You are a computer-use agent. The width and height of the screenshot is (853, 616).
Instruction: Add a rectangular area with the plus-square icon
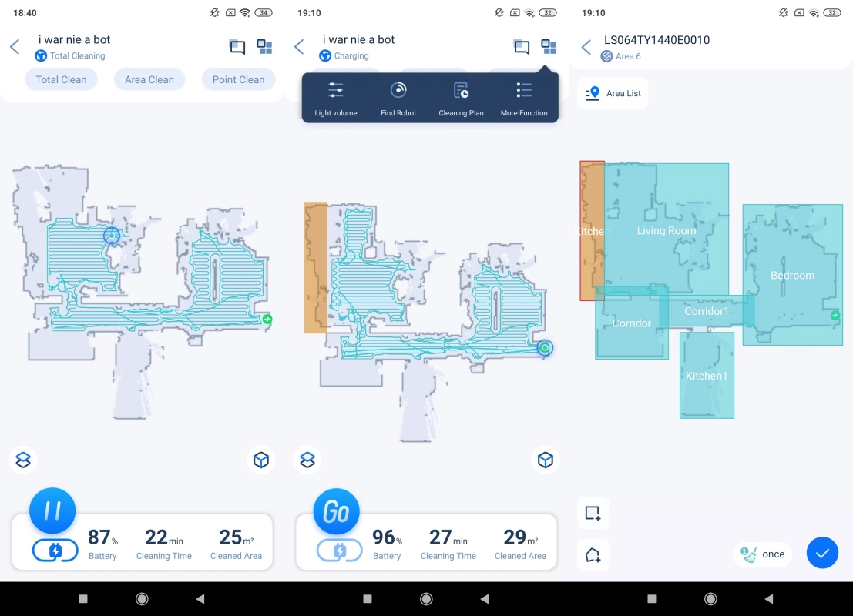pos(593,514)
